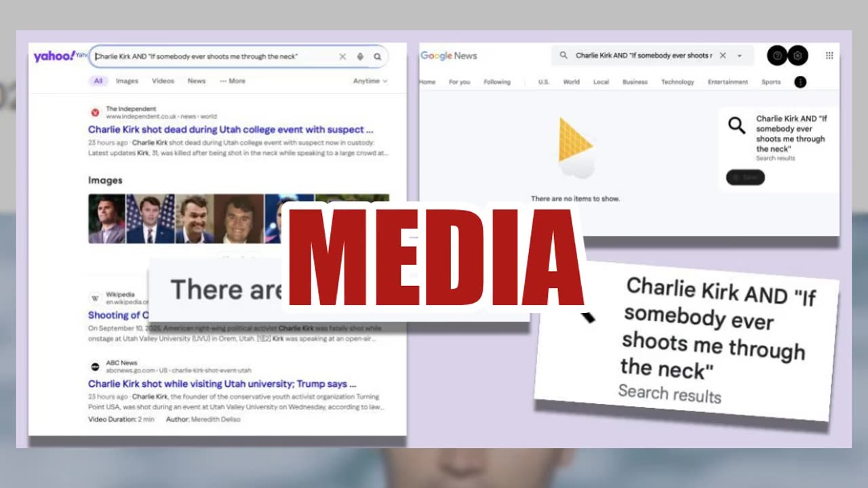The height and width of the screenshot is (488, 868).
Task: Open the Yahoo logo homepage link
Action: (54, 56)
